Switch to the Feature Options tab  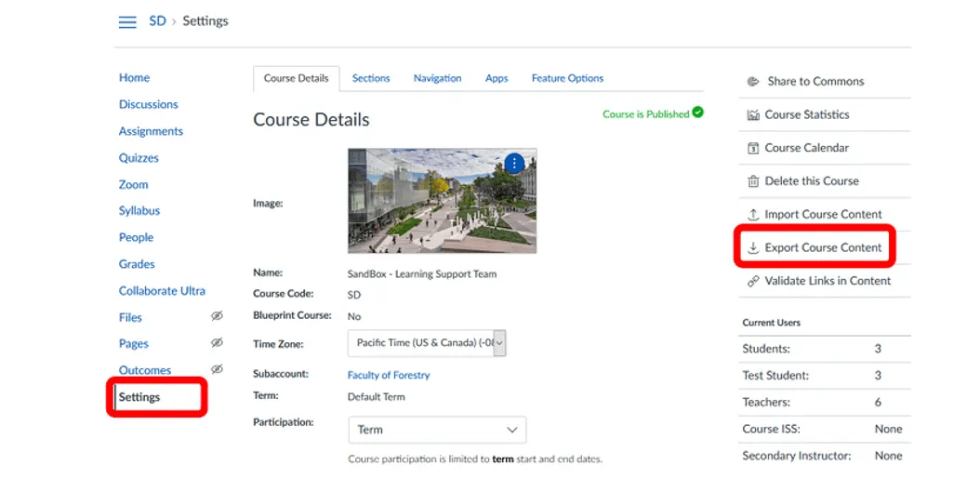pyautogui.click(x=567, y=79)
